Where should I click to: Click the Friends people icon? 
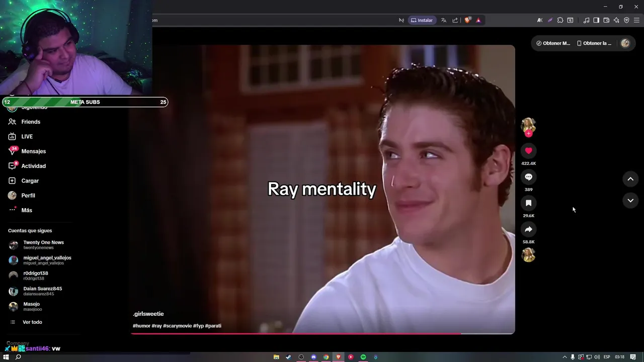tap(12, 122)
